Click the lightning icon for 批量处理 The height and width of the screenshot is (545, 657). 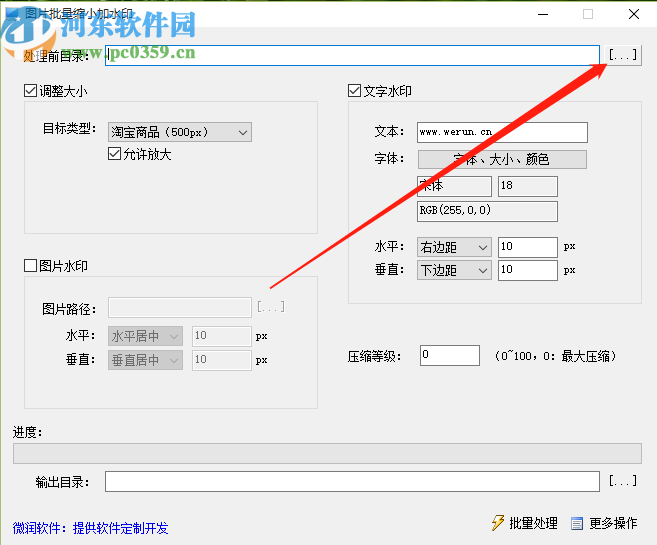[497, 523]
